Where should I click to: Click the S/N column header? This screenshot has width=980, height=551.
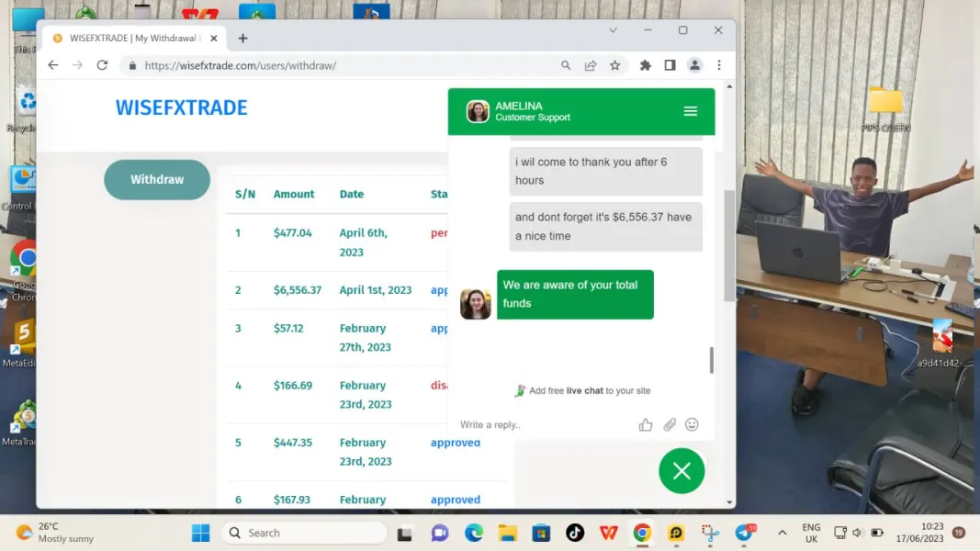point(245,195)
